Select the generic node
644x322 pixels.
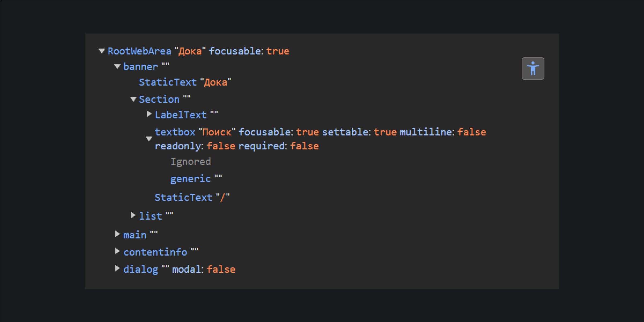[196, 179]
